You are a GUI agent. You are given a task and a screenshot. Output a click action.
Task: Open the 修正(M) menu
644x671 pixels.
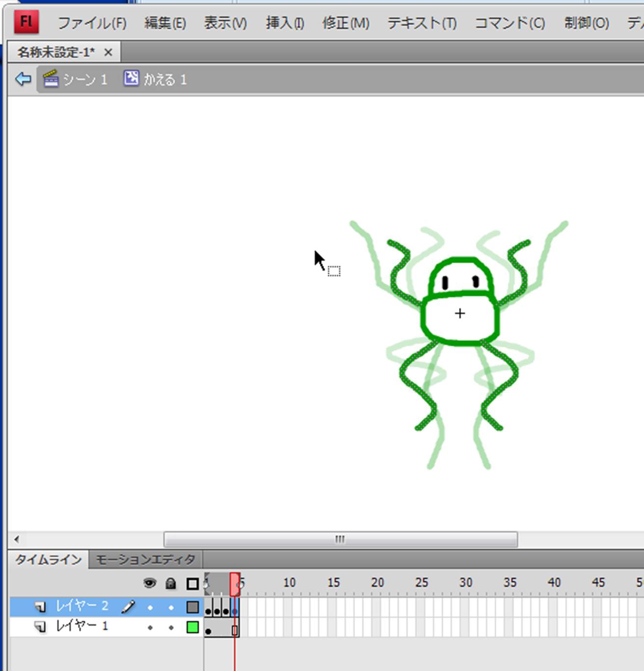(x=346, y=23)
